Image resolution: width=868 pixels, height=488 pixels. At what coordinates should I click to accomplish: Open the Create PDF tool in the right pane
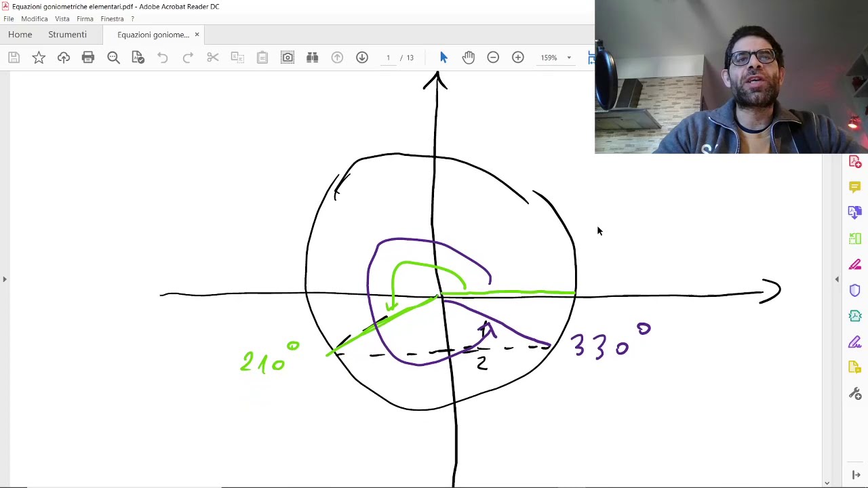click(x=854, y=162)
